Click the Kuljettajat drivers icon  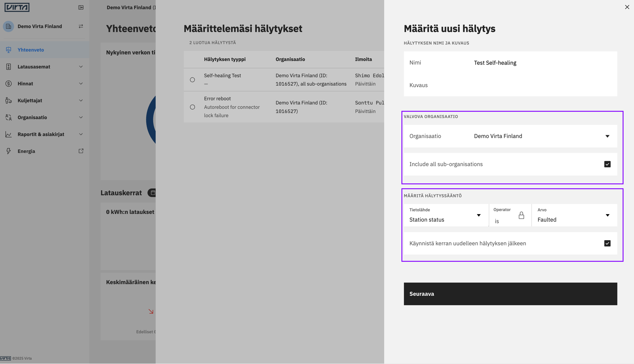[9, 101]
